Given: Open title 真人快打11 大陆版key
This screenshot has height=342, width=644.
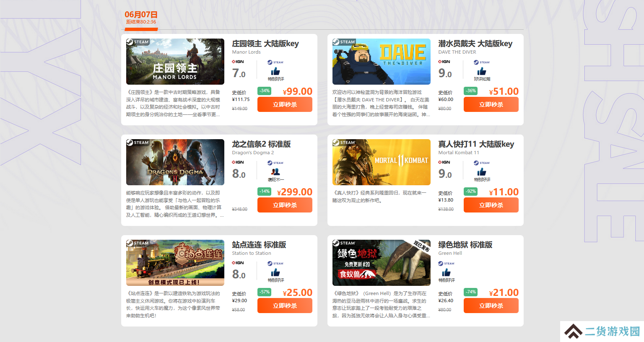Looking at the screenshot, I should click(x=476, y=144).
